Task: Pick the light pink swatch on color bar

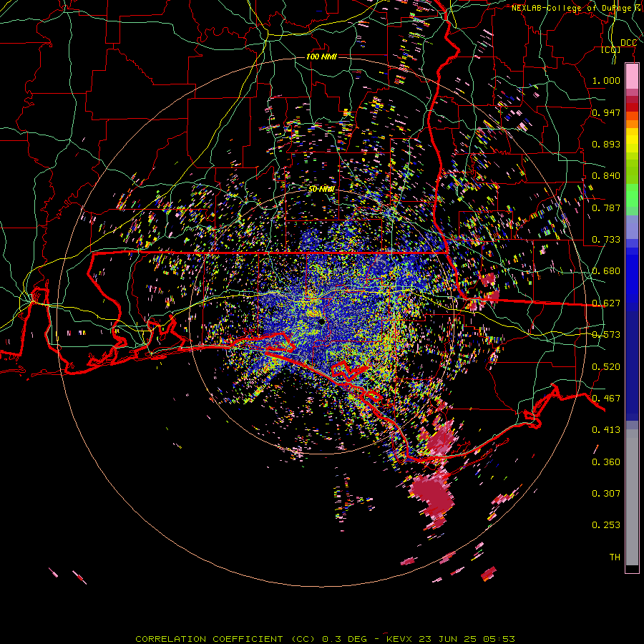Action: [x=632, y=76]
